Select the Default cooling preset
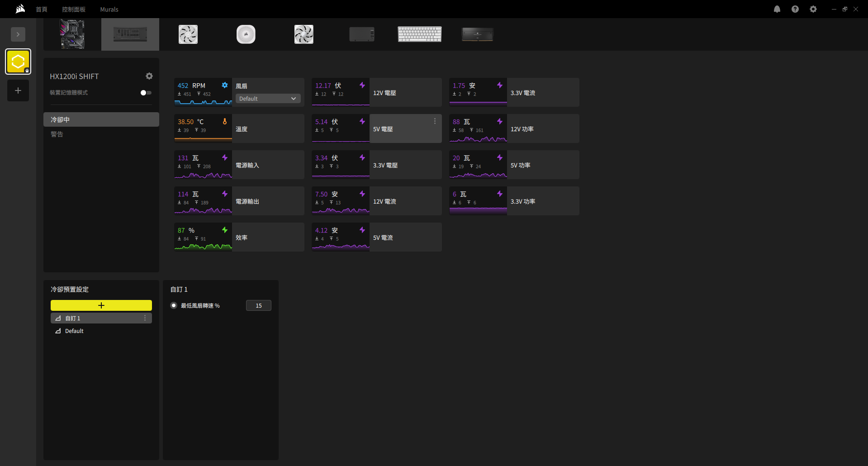Image resolution: width=868 pixels, height=466 pixels. pos(74,331)
